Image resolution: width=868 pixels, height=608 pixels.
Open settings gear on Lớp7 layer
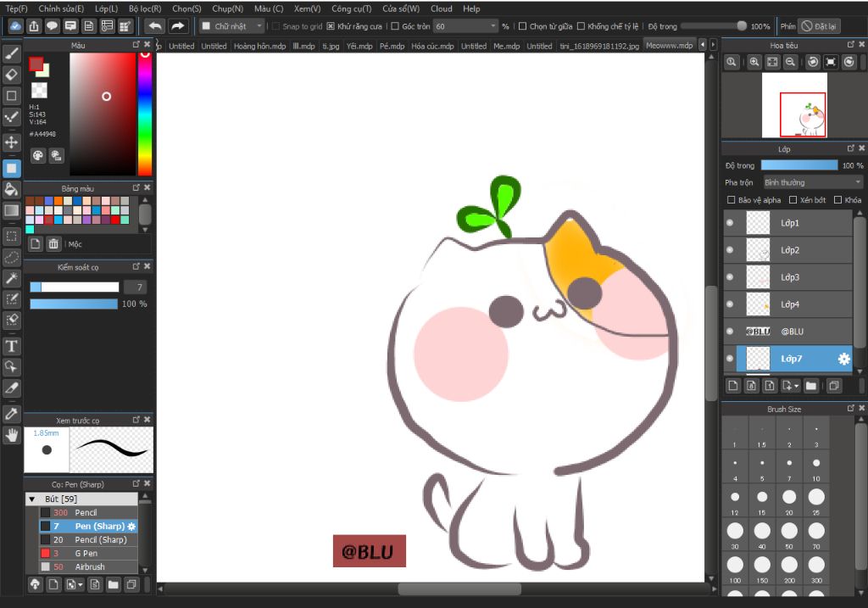(x=843, y=359)
